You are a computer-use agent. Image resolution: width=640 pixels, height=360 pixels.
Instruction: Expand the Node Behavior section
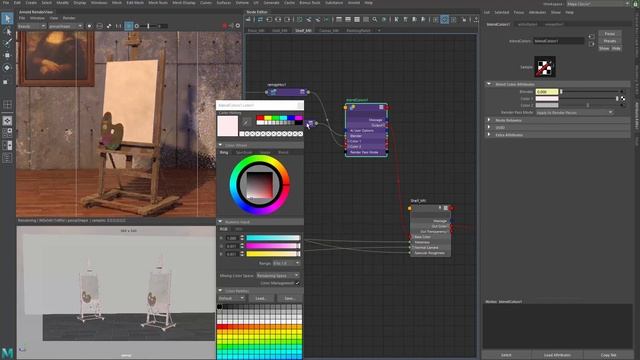pyautogui.click(x=489, y=120)
